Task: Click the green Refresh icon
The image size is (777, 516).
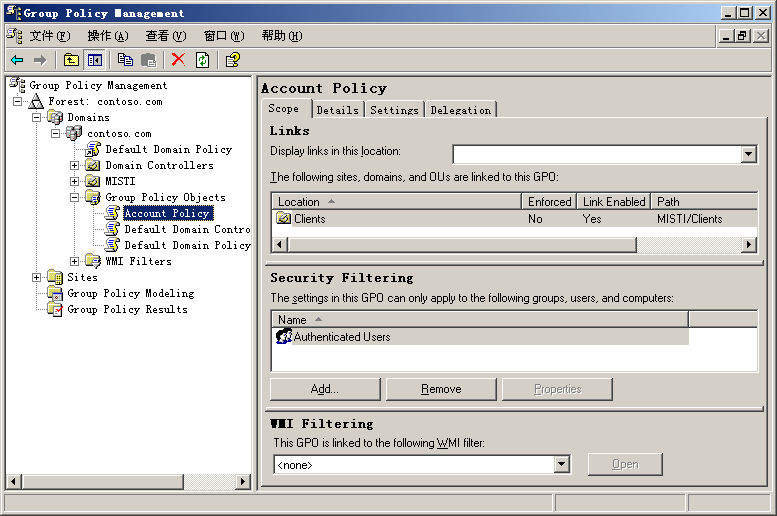Action: (202, 60)
